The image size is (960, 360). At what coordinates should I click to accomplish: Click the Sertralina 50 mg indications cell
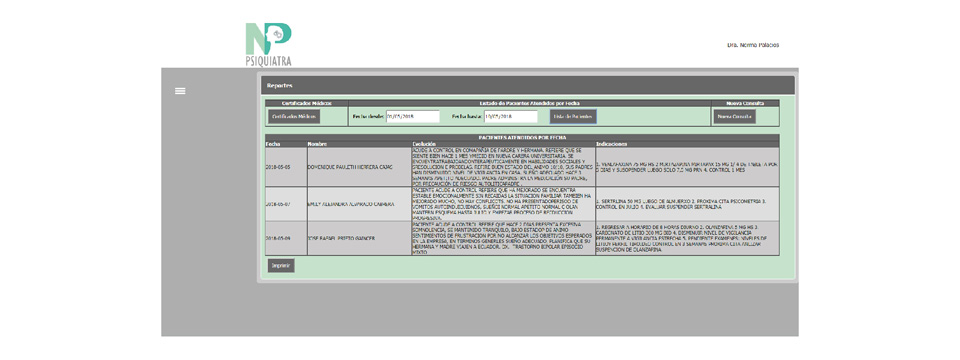pos(688,204)
